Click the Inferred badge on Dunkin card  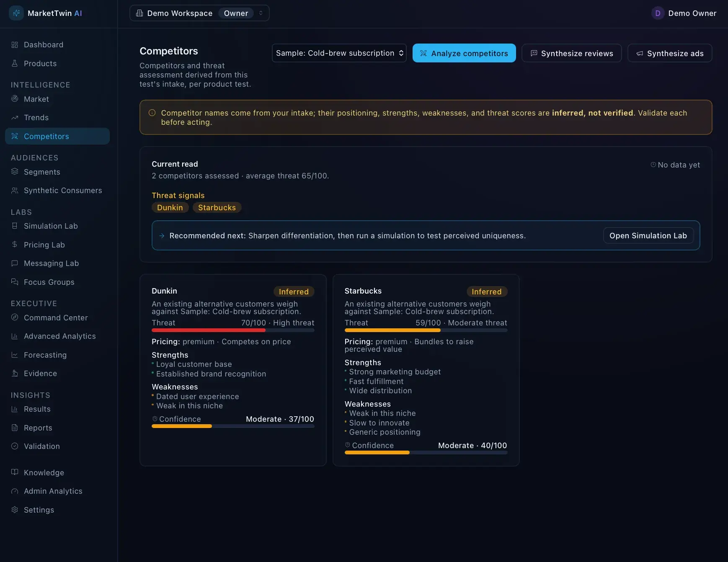294,291
